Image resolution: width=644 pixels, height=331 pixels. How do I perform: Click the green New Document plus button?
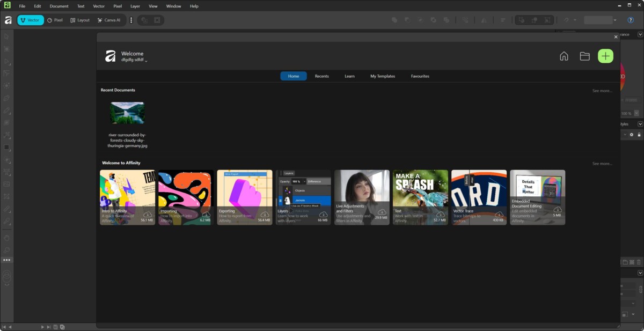[605, 56]
